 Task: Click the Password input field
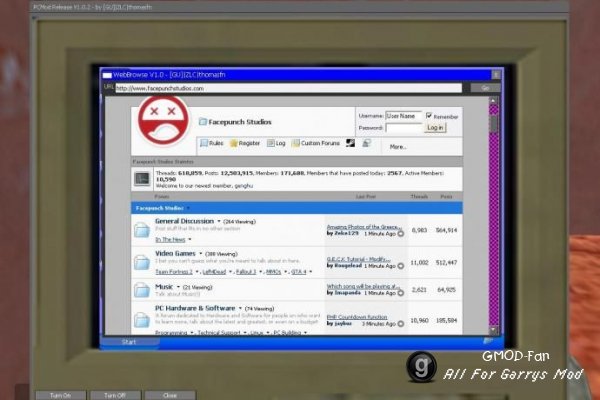[403, 128]
